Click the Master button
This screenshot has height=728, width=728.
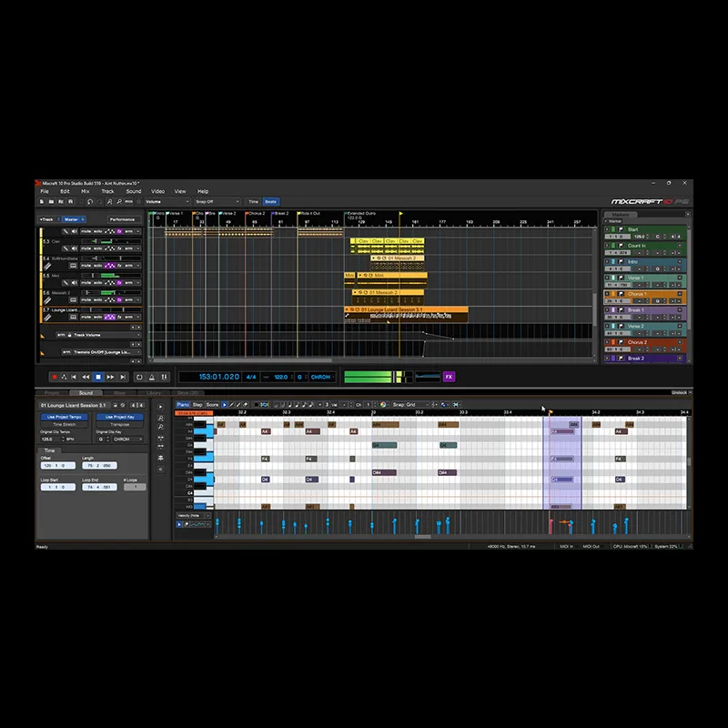coord(74,219)
